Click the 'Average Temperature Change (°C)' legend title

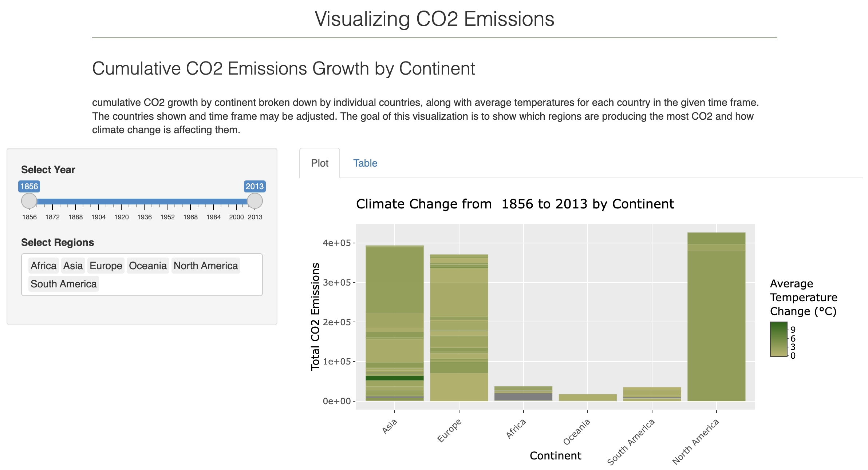(x=804, y=297)
